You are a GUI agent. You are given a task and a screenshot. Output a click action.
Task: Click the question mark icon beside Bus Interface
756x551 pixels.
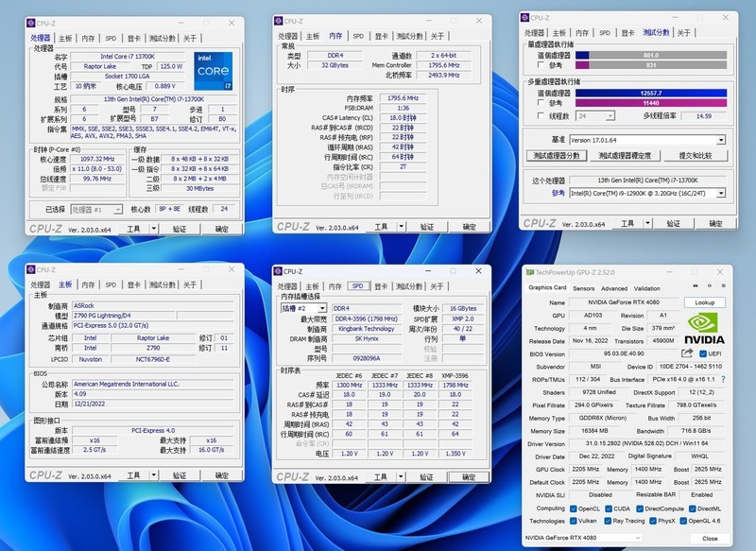coord(722,378)
